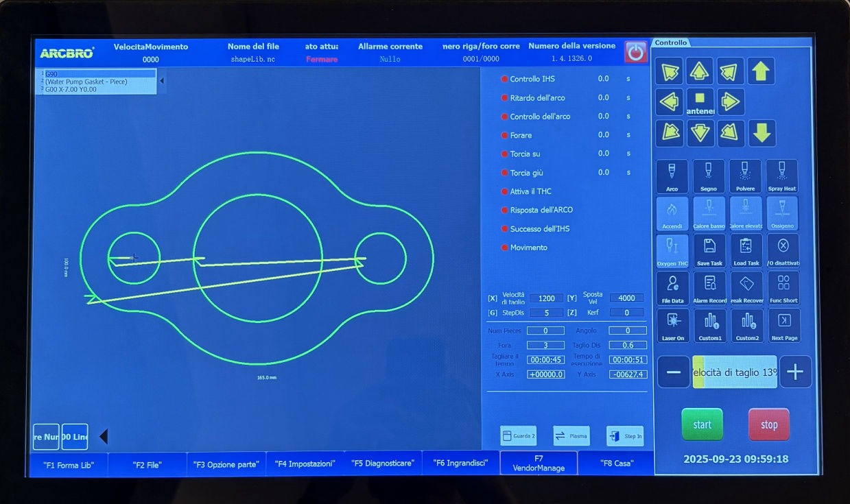Click the black triangle beside the Line button

pos(104,437)
